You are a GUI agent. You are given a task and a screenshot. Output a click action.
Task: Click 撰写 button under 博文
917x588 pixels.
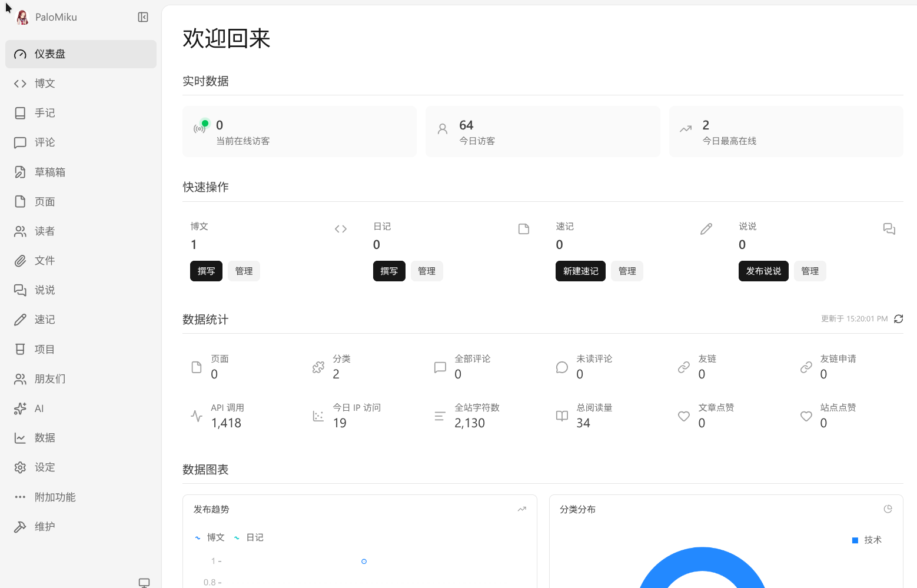point(206,271)
